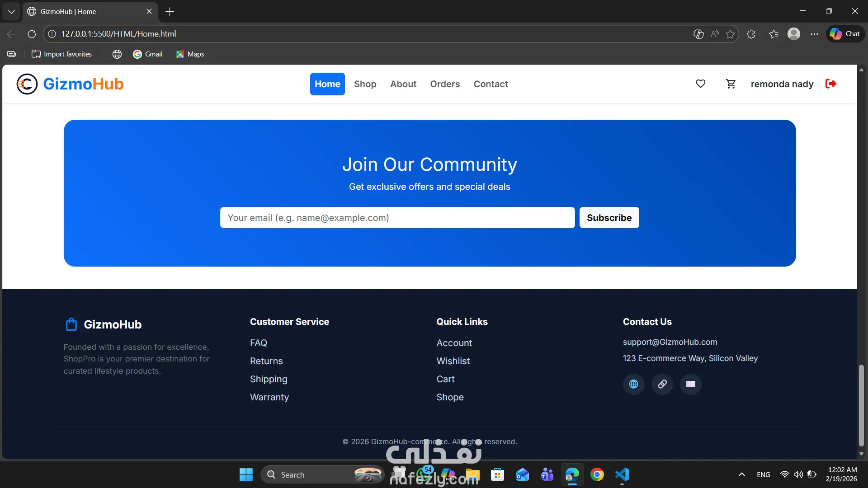Click the Wishlist quick link
This screenshot has width=868, height=488.
pyautogui.click(x=453, y=361)
